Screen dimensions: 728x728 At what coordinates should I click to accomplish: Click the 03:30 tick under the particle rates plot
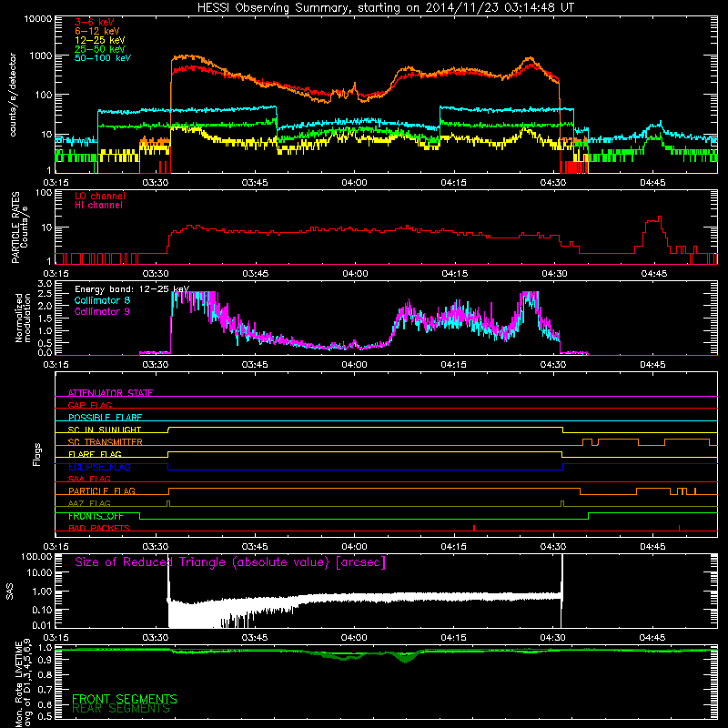click(x=156, y=274)
